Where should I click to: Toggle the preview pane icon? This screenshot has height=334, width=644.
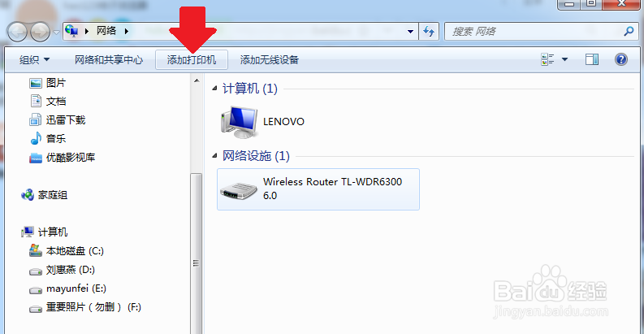pos(592,59)
